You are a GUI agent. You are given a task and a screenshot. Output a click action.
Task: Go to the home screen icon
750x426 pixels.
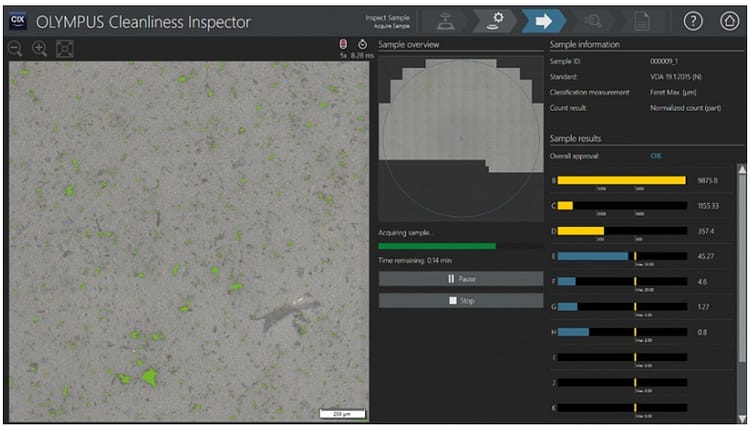[728, 20]
